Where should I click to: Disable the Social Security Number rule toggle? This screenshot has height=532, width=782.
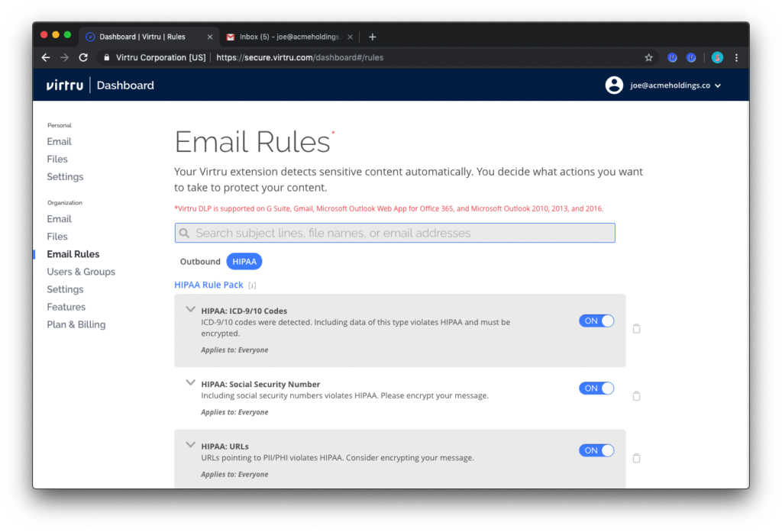596,389
